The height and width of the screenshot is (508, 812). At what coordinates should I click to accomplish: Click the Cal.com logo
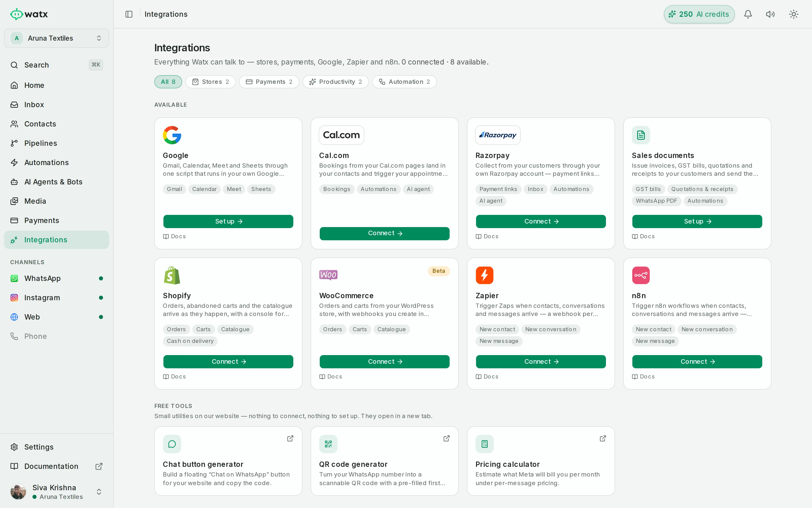341,135
